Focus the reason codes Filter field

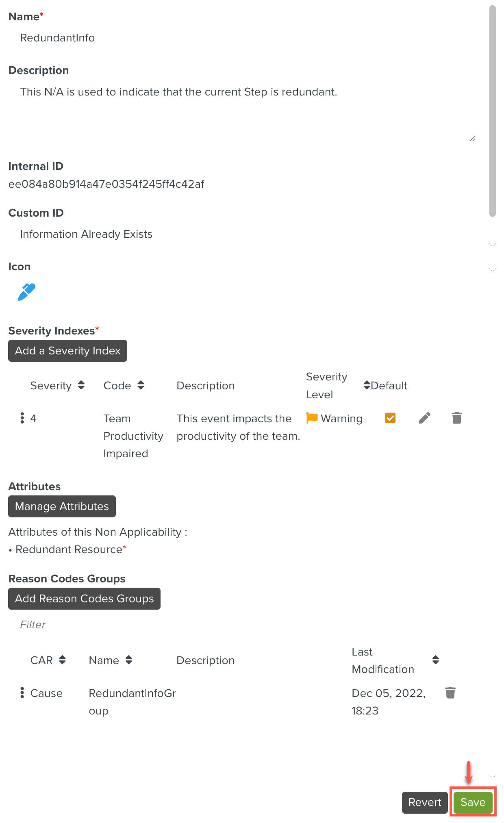coord(122,625)
